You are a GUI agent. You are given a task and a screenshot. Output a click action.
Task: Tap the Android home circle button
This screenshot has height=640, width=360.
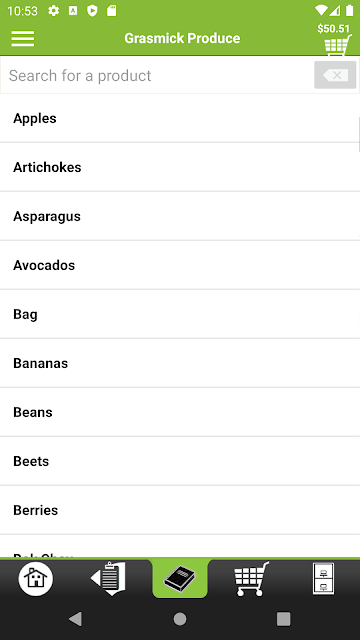click(180, 619)
